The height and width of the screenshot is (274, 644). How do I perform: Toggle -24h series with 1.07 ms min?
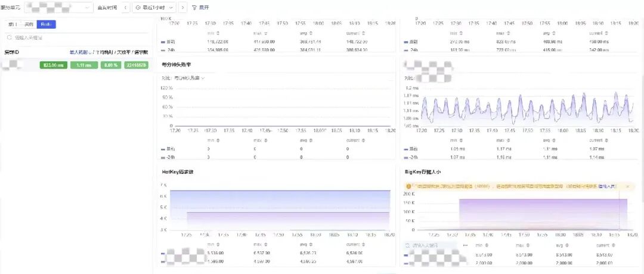click(x=410, y=157)
